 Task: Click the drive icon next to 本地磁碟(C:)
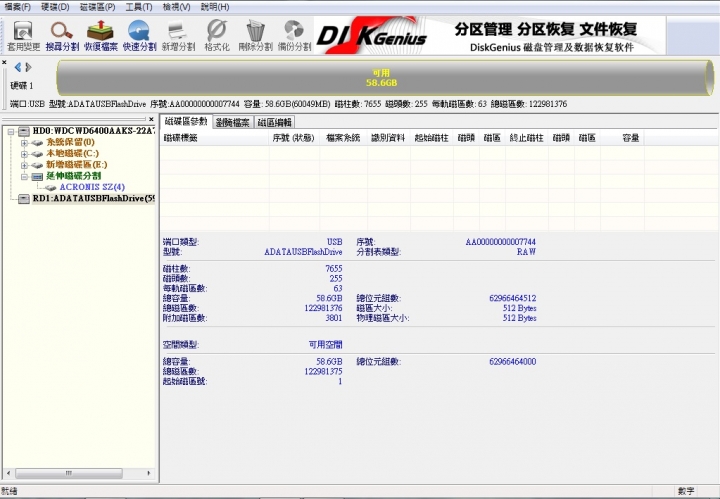37,154
